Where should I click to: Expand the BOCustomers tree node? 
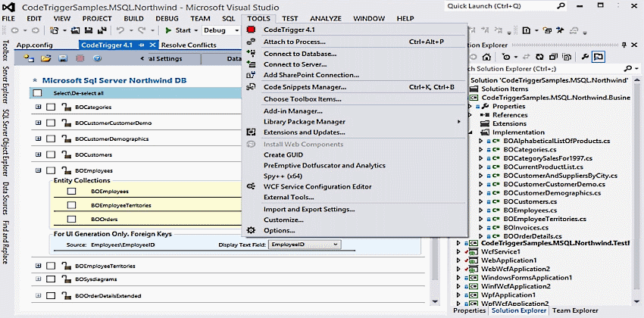[x=37, y=155]
